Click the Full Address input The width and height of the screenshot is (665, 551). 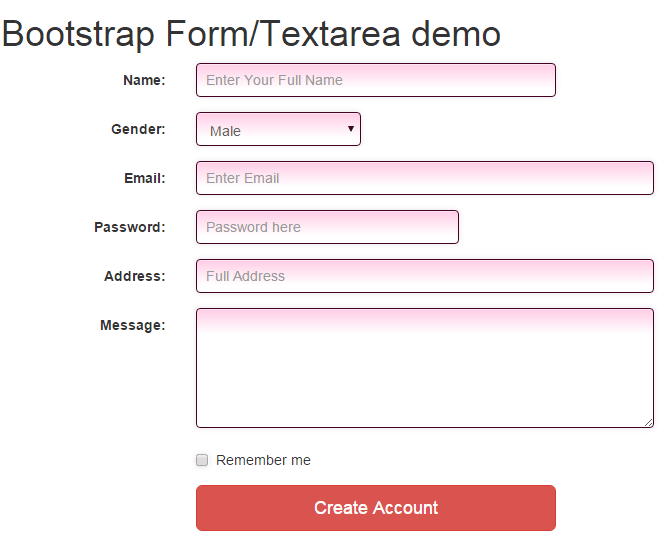pyautogui.click(x=425, y=276)
